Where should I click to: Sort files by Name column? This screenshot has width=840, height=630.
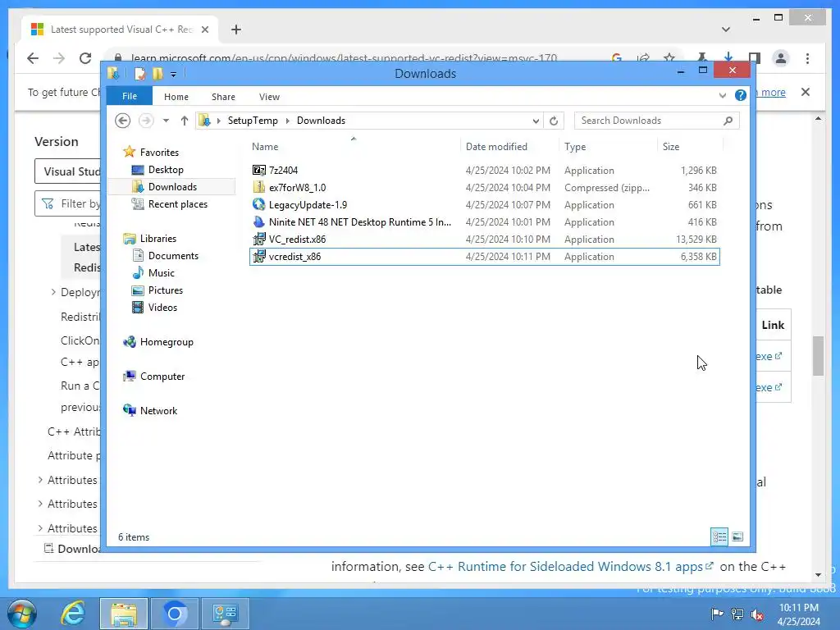point(265,147)
